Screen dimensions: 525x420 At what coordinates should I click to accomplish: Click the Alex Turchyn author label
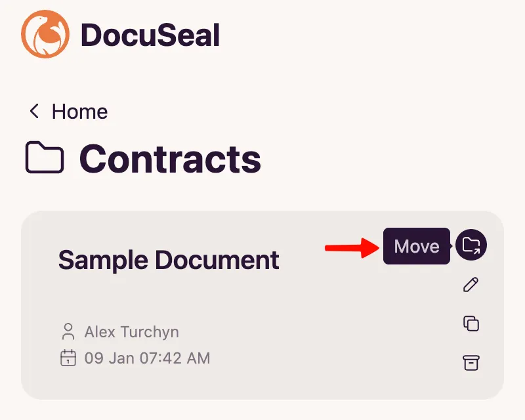tap(132, 332)
